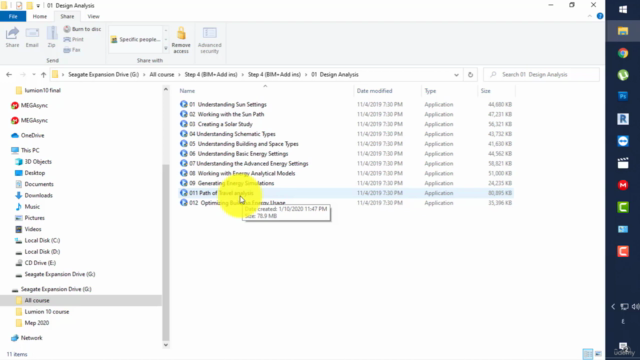Viewport: 640px width, 360px height.
Task: Open Advanced security settings
Action: tap(209, 40)
